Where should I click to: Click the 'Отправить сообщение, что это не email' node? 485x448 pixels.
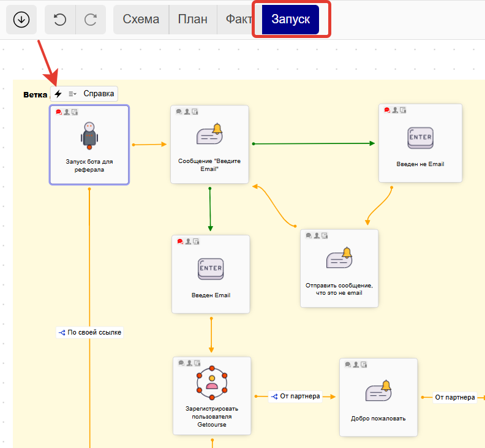pos(339,268)
